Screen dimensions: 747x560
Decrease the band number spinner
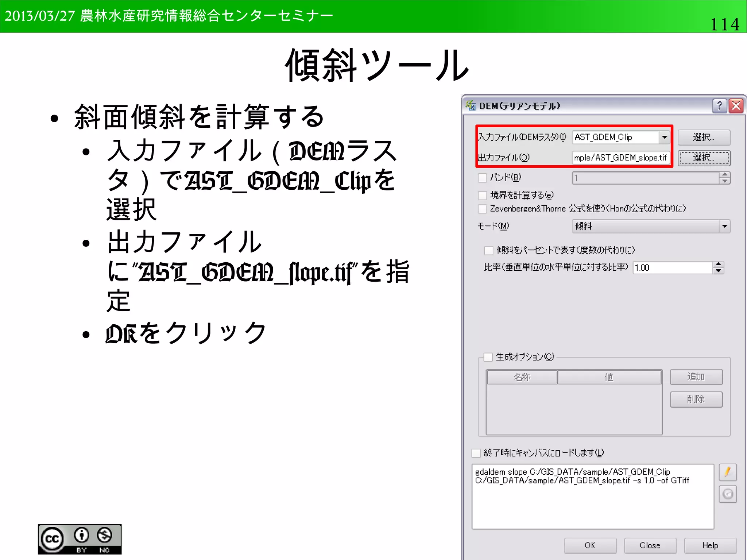(725, 181)
